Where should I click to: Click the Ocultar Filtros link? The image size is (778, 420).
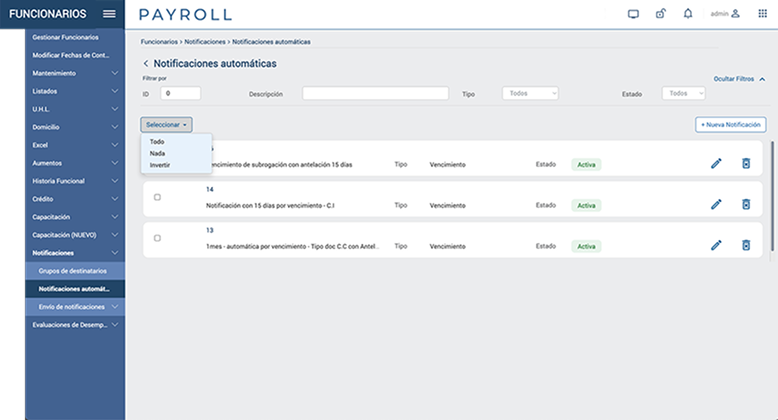[x=737, y=78]
